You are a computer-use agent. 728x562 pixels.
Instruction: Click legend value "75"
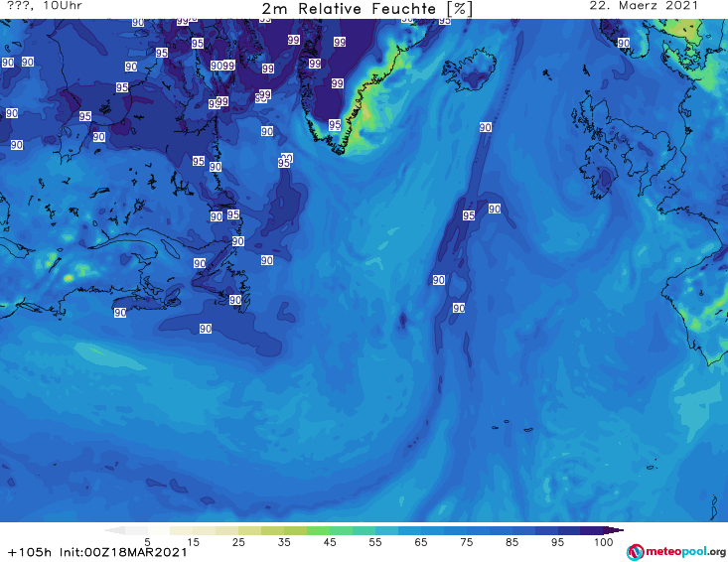(467, 542)
